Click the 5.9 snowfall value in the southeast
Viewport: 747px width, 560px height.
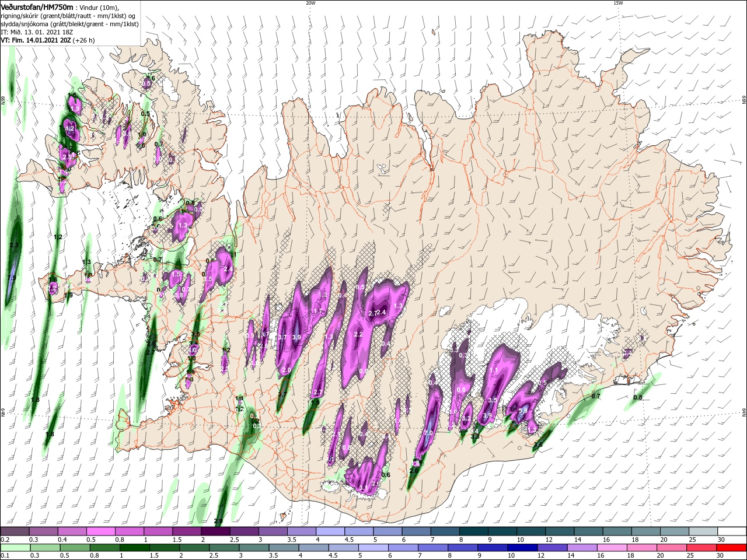tap(523, 411)
